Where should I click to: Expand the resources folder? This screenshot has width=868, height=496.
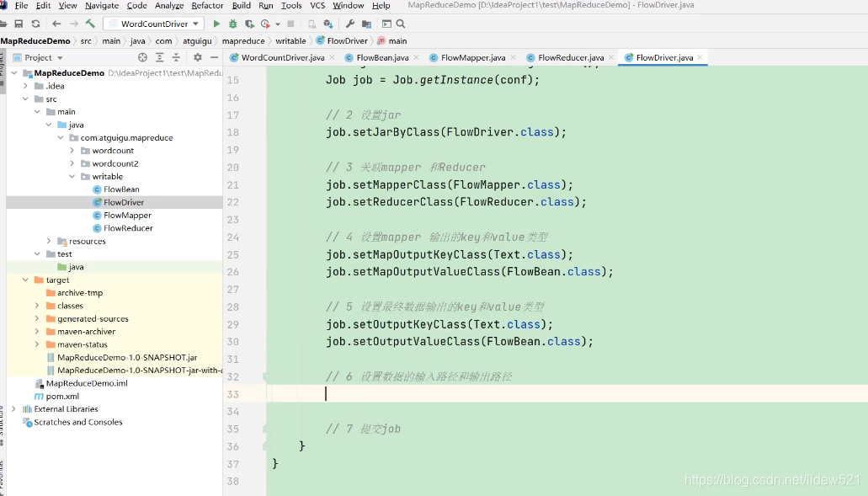coord(49,241)
